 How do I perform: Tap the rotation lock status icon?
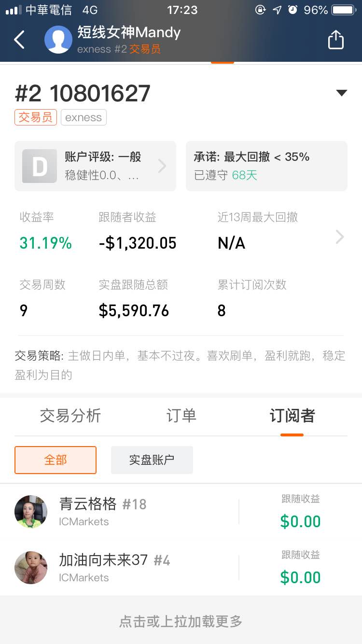point(261,10)
